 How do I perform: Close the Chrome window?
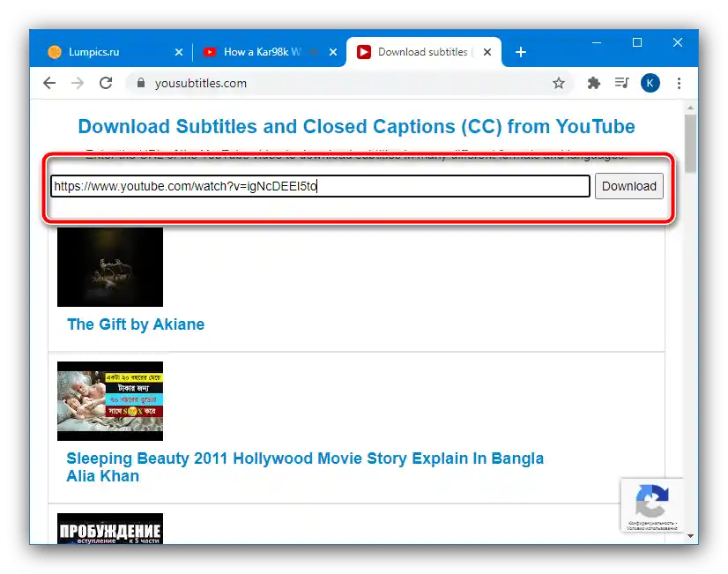click(678, 42)
